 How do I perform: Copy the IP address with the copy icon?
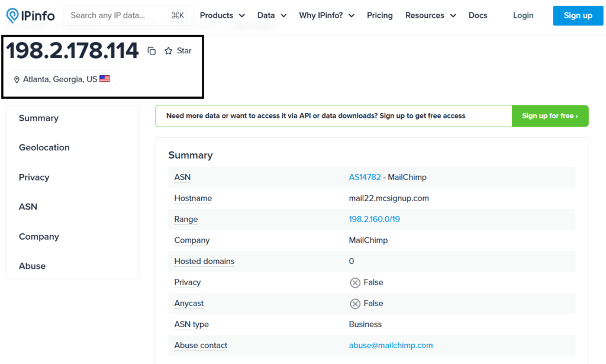click(151, 51)
